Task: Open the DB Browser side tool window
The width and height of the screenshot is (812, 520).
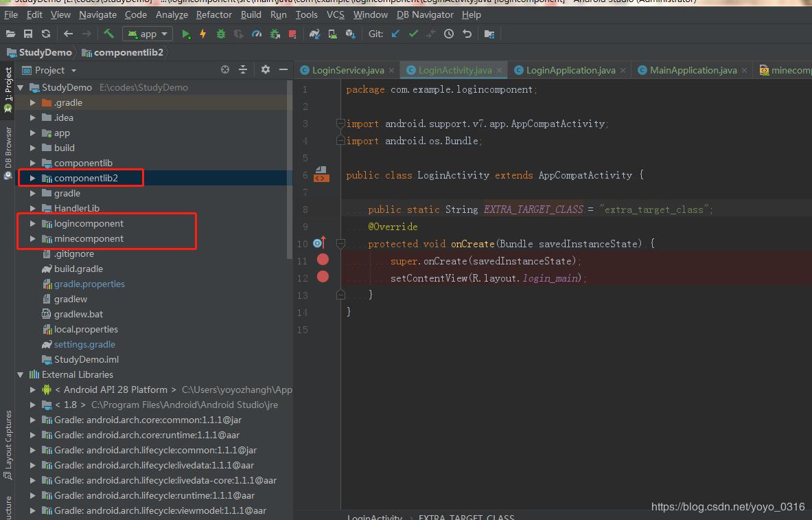Action: coord(8,153)
